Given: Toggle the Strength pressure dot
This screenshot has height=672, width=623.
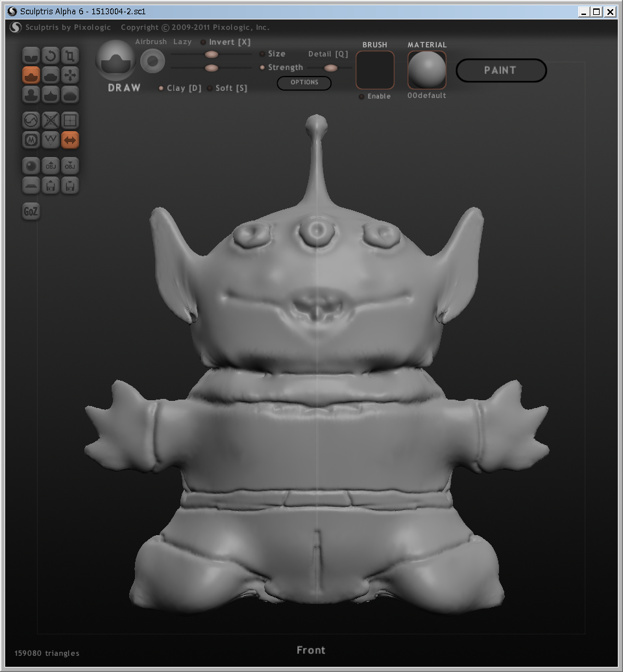Looking at the screenshot, I should [x=262, y=67].
